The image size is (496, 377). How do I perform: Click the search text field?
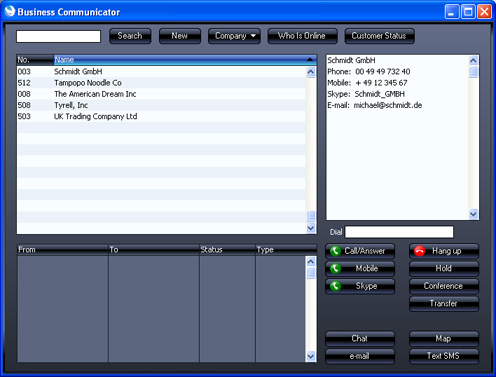pyautogui.click(x=58, y=36)
